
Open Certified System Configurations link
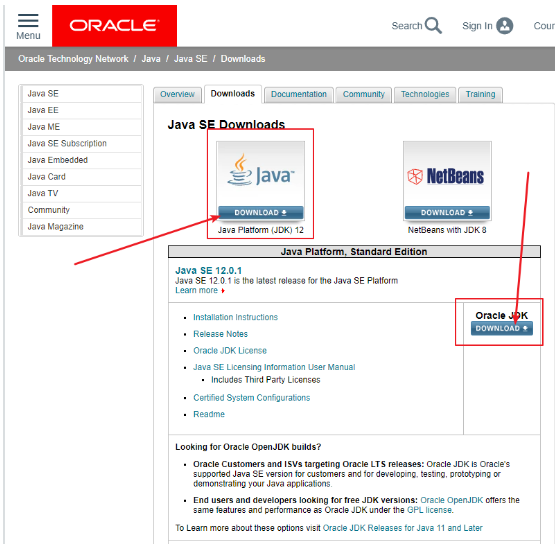click(x=251, y=398)
